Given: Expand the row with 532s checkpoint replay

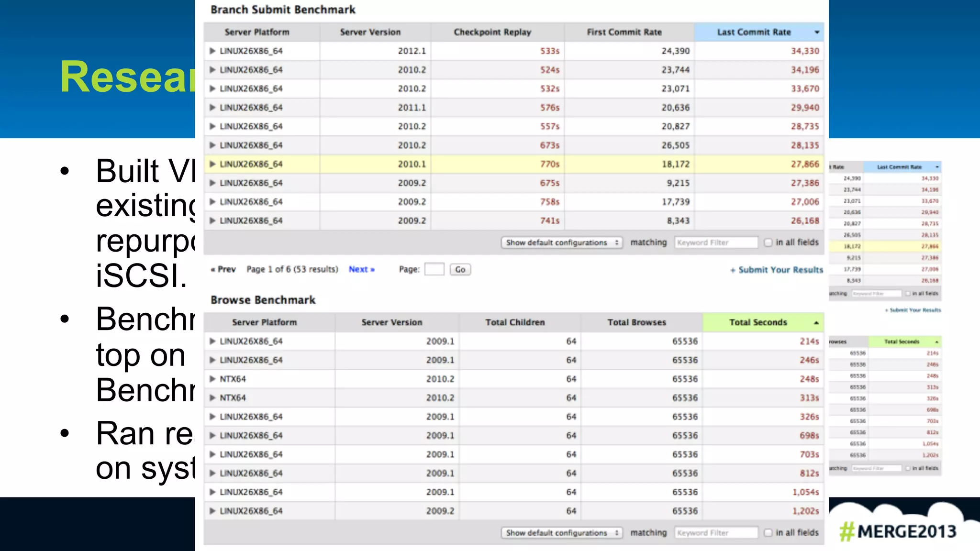Looking at the screenshot, I should (x=212, y=88).
